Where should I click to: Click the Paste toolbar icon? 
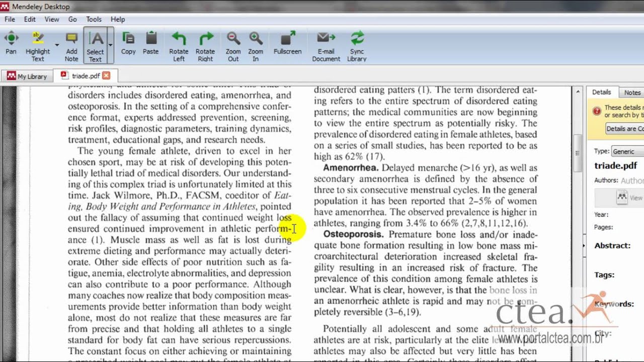(151, 43)
